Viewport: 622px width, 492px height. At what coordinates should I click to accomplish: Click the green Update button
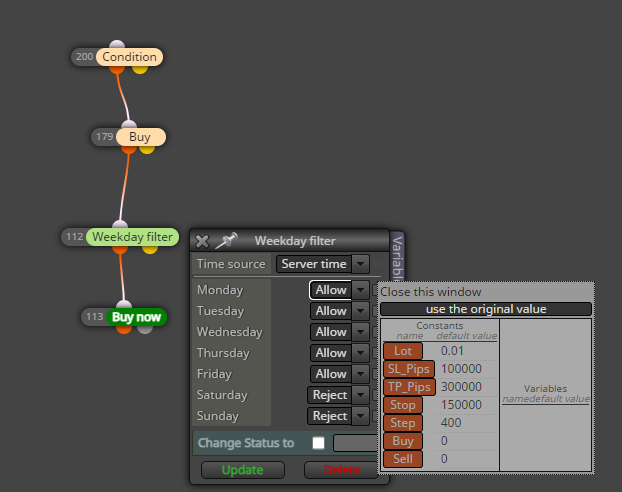[x=242, y=470]
